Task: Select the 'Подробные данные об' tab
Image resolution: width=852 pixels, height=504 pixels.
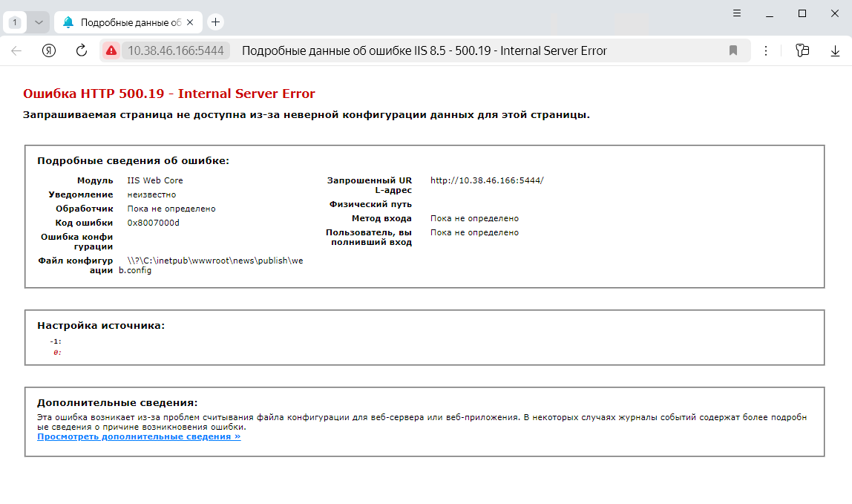Action: (x=128, y=22)
